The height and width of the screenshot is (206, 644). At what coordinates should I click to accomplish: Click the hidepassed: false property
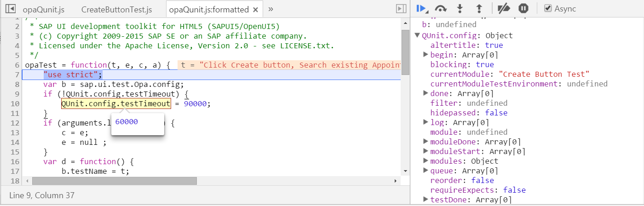point(469,113)
